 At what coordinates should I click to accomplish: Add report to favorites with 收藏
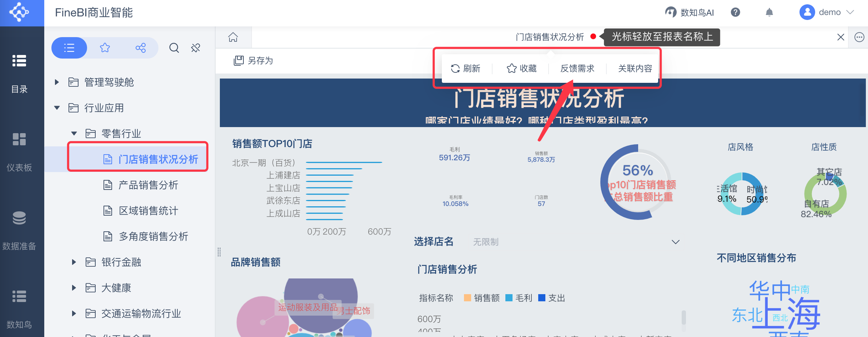[522, 68]
